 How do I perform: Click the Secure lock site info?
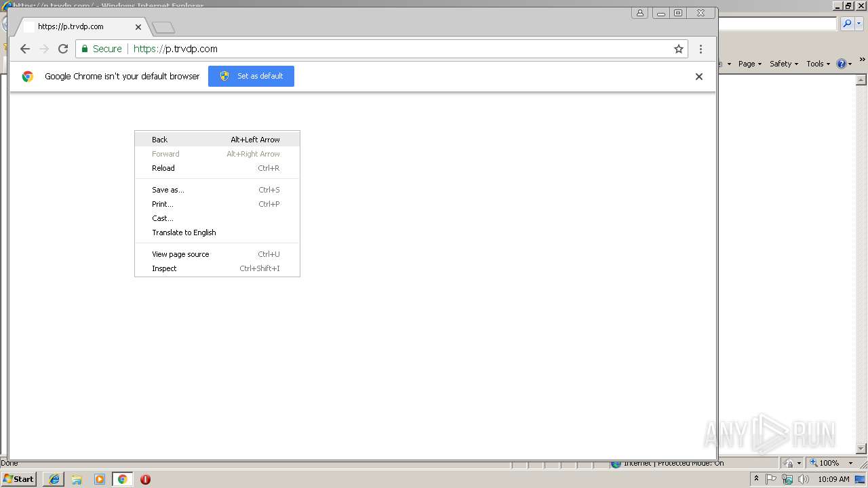[102, 49]
